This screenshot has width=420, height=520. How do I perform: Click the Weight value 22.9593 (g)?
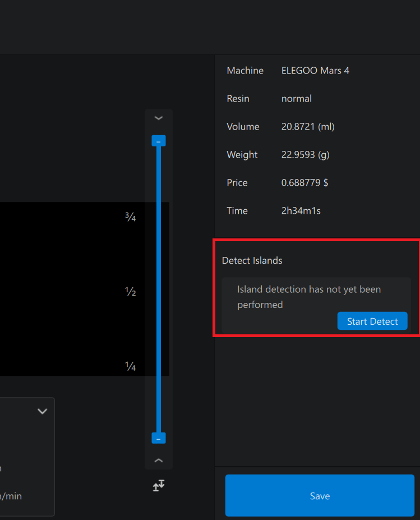pyautogui.click(x=305, y=155)
